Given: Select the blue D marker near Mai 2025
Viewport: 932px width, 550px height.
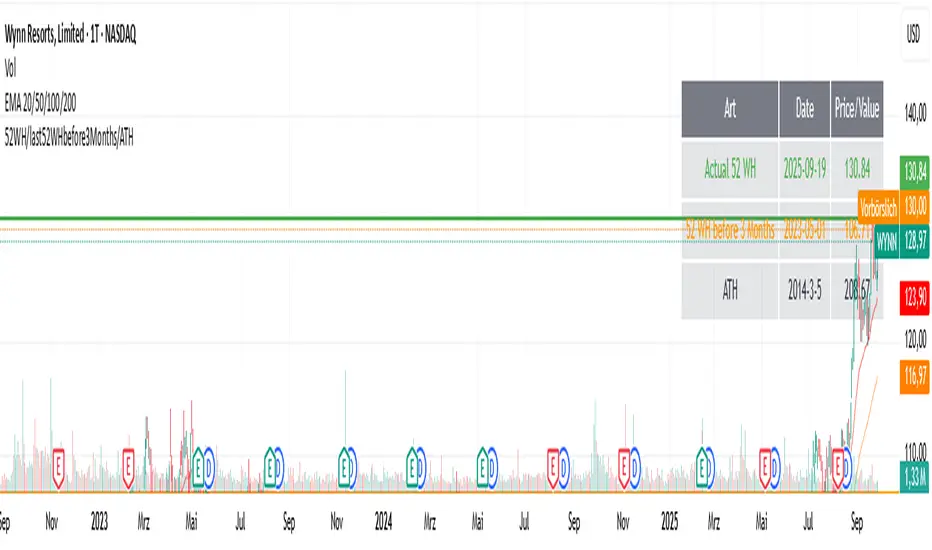Looking at the screenshot, I should (774, 468).
